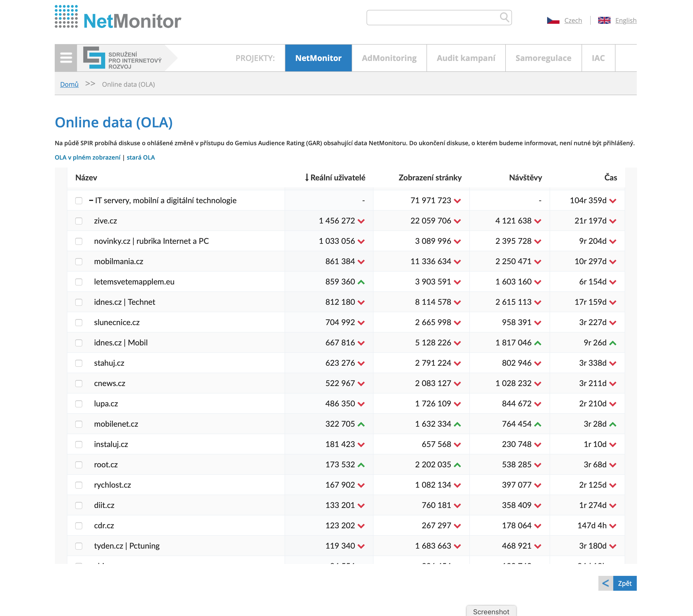Image resolution: width=693 pixels, height=616 pixels.
Task: Click the SPIR association logo
Action: click(x=123, y=58)
